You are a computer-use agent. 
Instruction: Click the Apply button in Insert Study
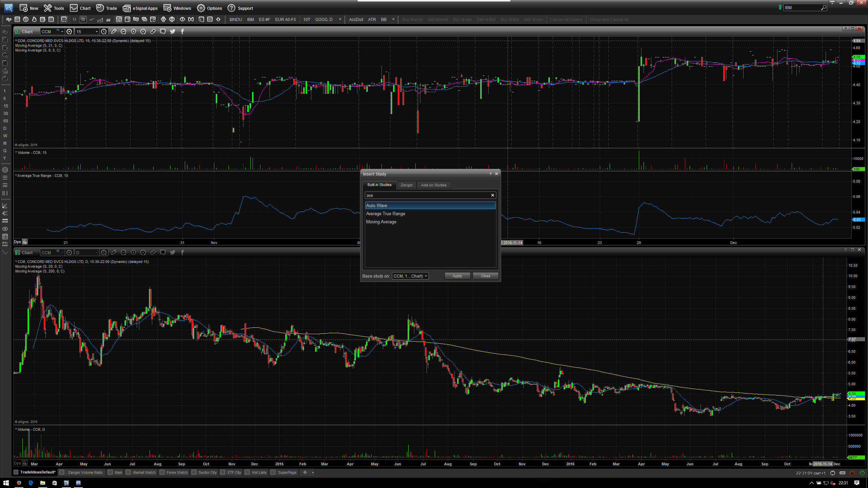tap(457, 276)
